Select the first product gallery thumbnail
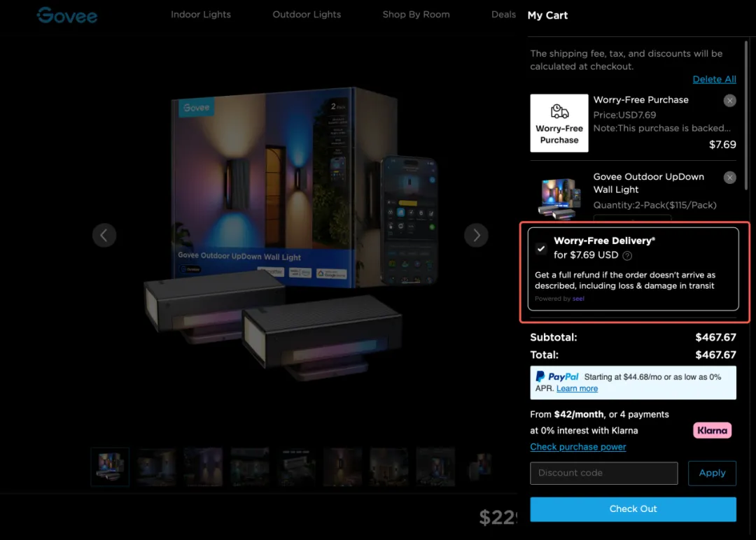The height and width of the screenshot is (540, 756). pos(110,467)
